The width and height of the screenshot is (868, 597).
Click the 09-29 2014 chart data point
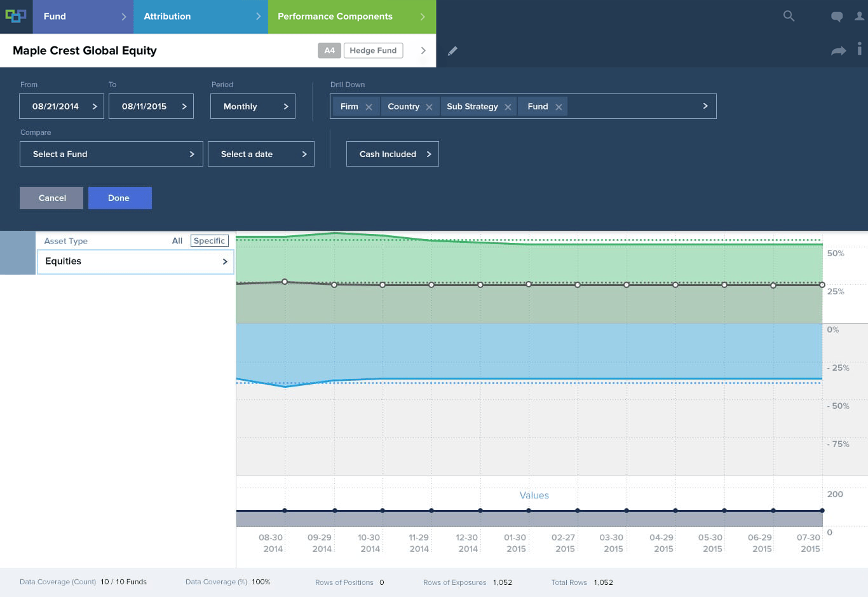click(x=335, y=285)
